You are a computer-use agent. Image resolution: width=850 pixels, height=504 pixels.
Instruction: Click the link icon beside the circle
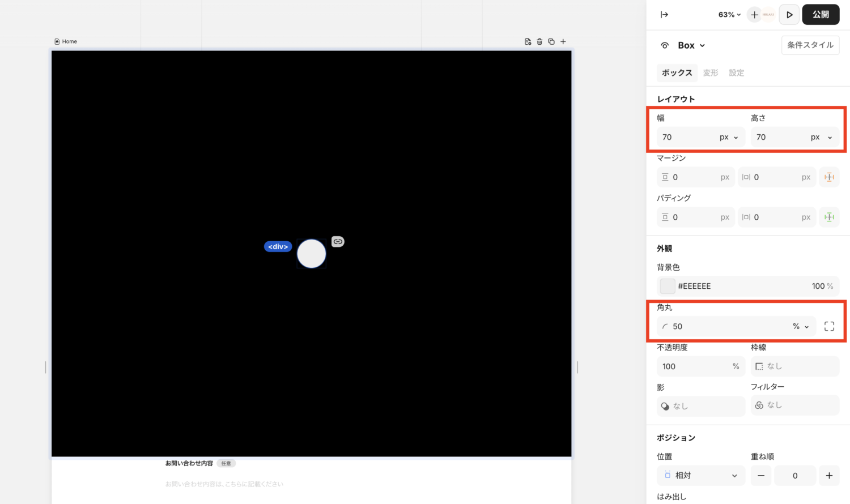click(x=338, y=242)
